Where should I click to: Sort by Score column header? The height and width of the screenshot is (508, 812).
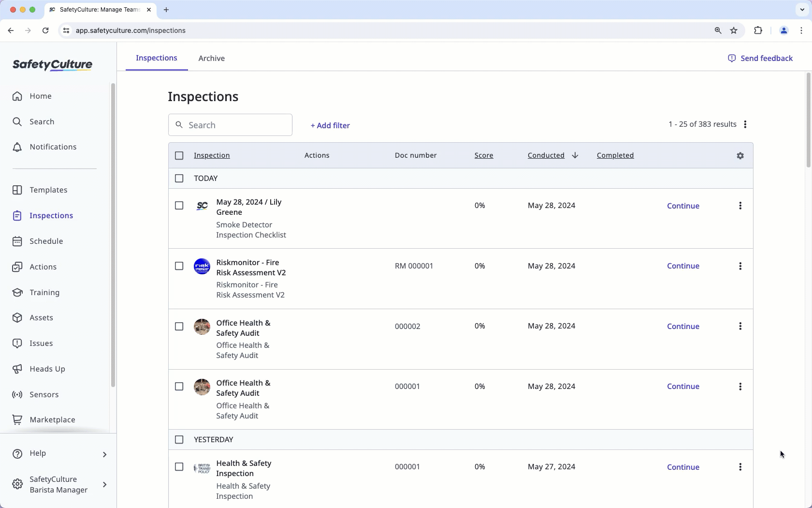pyautogui.click(x=484, y=155)
